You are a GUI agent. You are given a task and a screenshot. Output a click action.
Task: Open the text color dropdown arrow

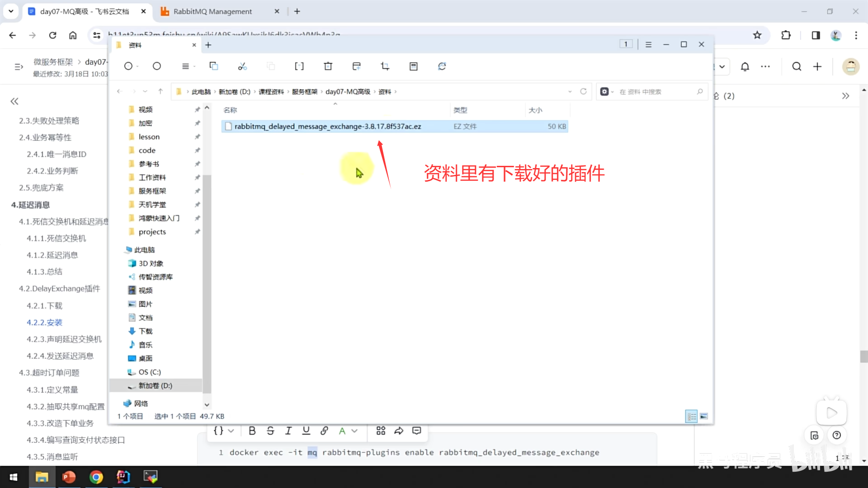(354, 431)
